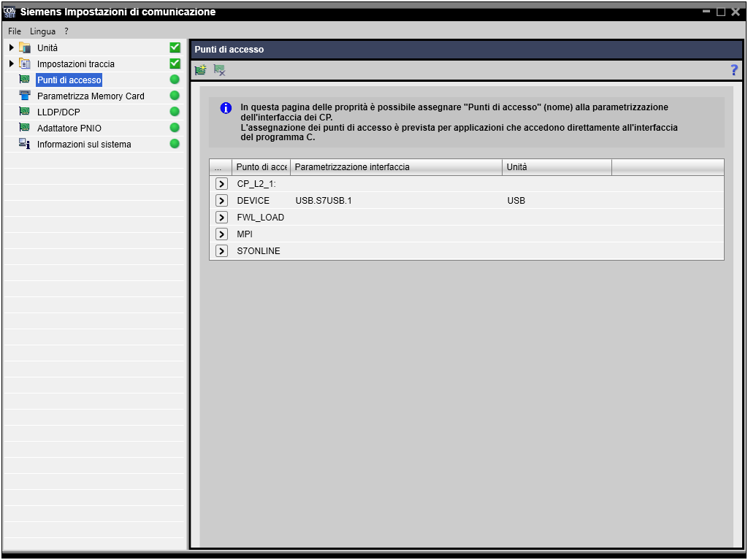Click the Unità folder icon in tree

[25, 47]
